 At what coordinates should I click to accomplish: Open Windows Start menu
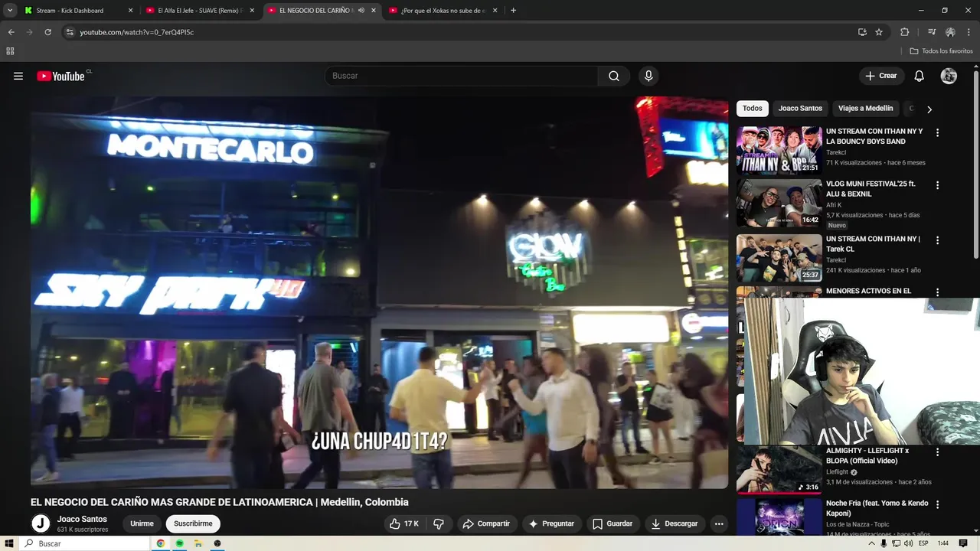click(x=8, y=543)
